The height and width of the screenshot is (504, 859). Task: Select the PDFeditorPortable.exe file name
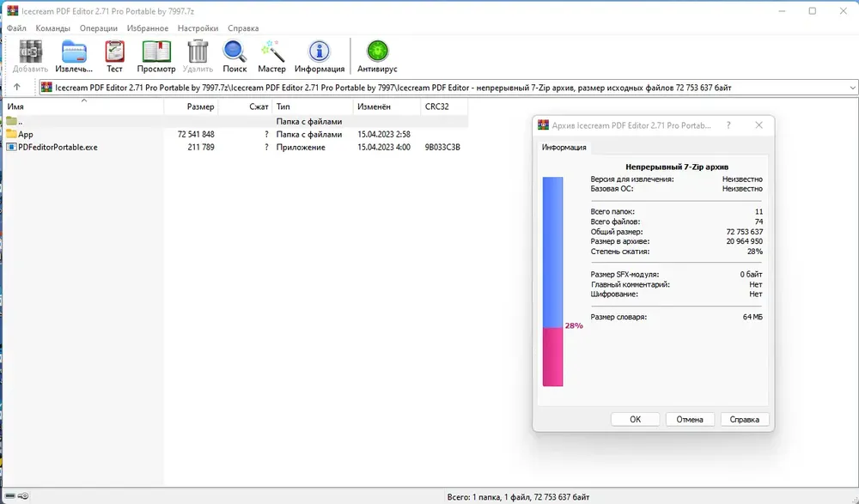click(58, 148)
